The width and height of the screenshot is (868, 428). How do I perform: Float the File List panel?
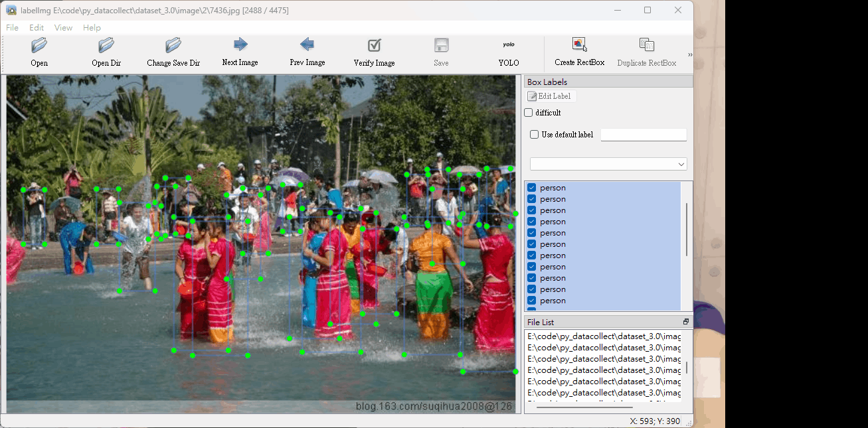[x=686, y=322]
